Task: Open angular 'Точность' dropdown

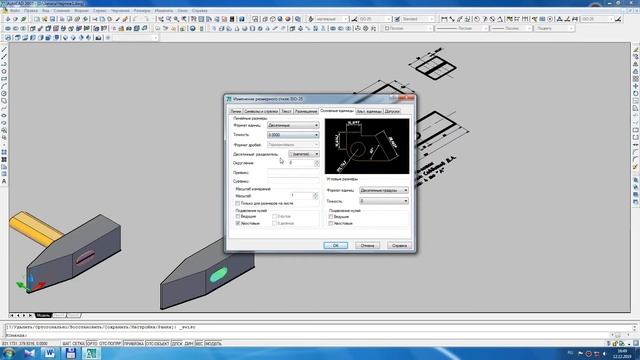Action: point(384,201)
